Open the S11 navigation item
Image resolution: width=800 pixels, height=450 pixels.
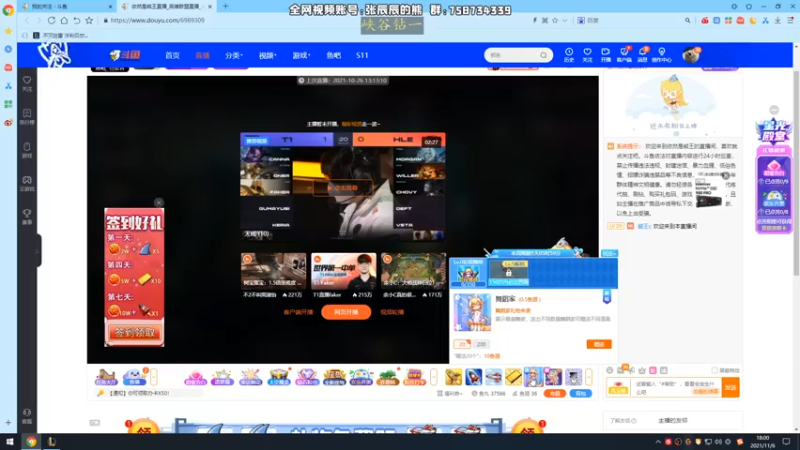tap(362, 55)
